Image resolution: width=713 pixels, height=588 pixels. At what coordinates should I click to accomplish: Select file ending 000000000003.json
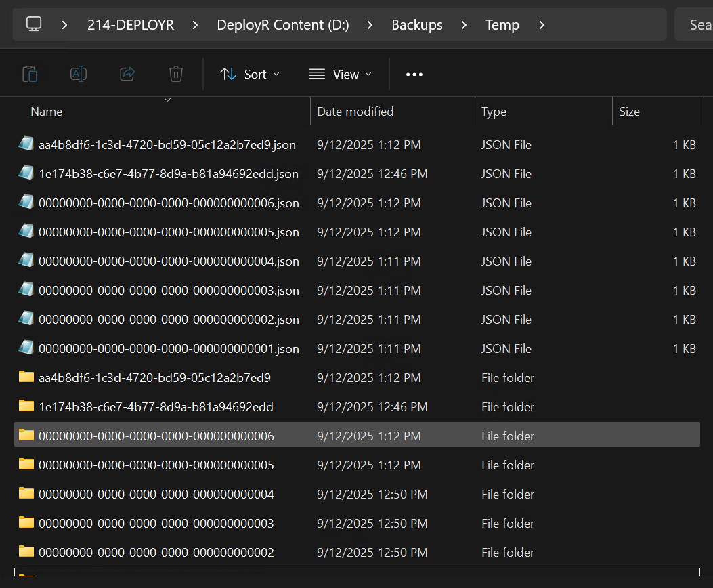click(357, 290)
